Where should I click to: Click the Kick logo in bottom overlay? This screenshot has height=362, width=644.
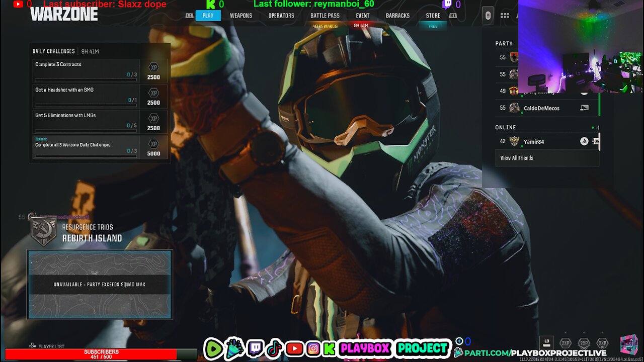[330, 348]
